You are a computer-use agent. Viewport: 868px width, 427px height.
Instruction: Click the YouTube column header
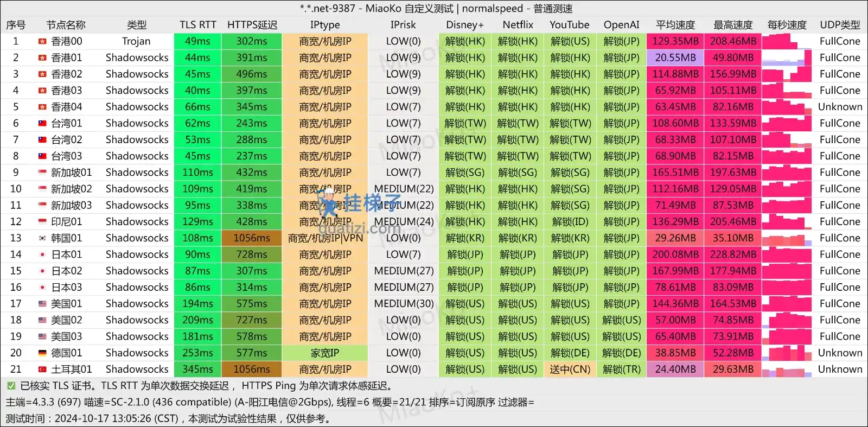[x=570, y=25]
